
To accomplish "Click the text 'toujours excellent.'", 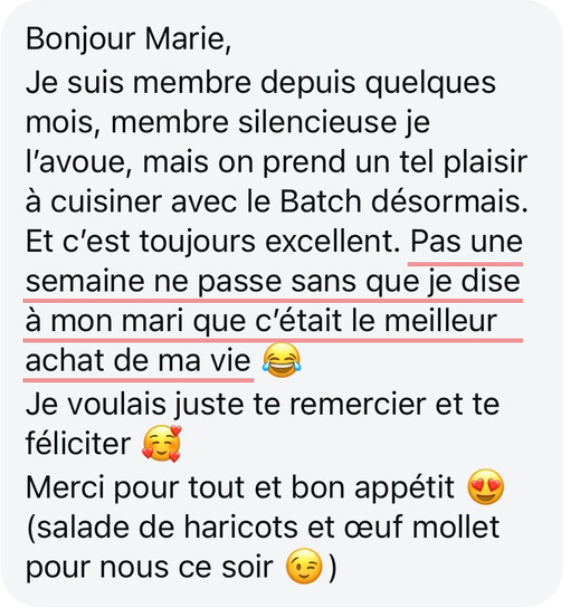I will pos(269,242).
